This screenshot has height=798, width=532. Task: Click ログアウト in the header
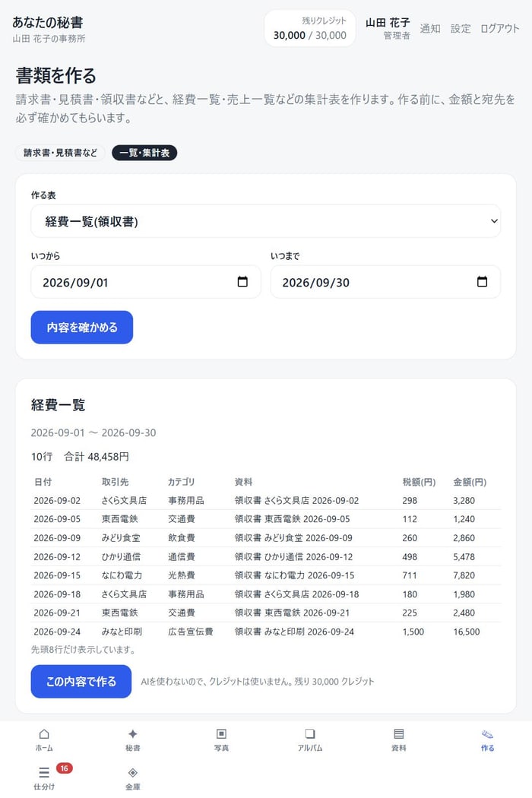tap(500, 29)
